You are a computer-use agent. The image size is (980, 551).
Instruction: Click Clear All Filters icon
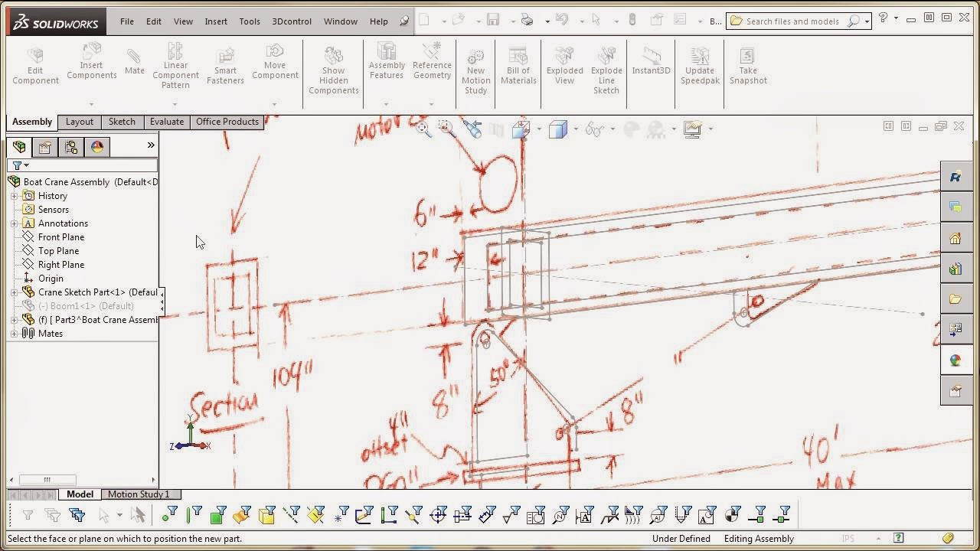(x=52, y=515)
